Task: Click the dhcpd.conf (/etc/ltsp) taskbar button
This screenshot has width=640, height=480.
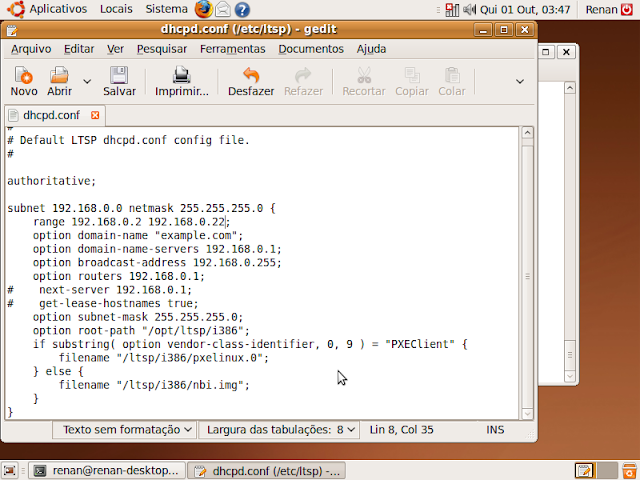Action: (267, 471)
